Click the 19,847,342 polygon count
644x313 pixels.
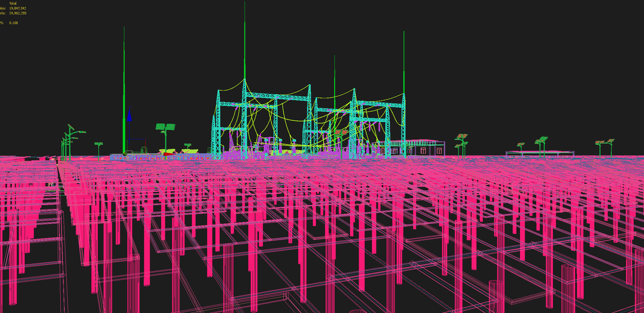18,8
